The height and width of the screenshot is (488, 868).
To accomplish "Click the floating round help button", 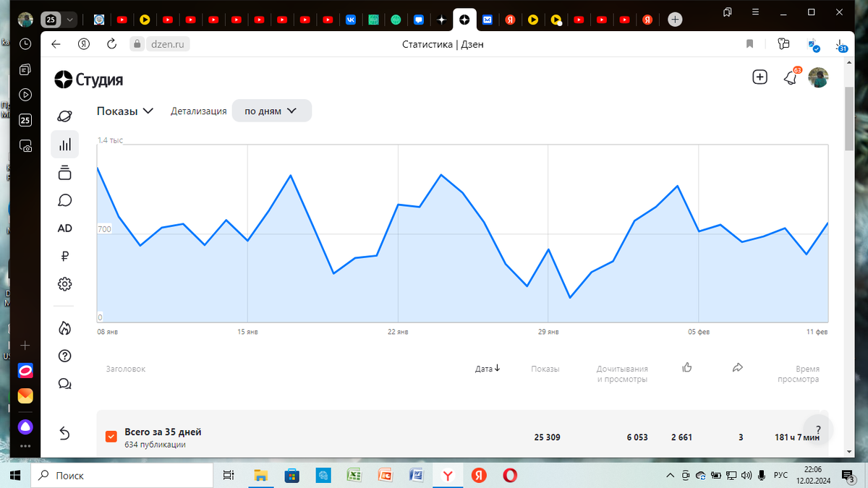I will 817,429.
